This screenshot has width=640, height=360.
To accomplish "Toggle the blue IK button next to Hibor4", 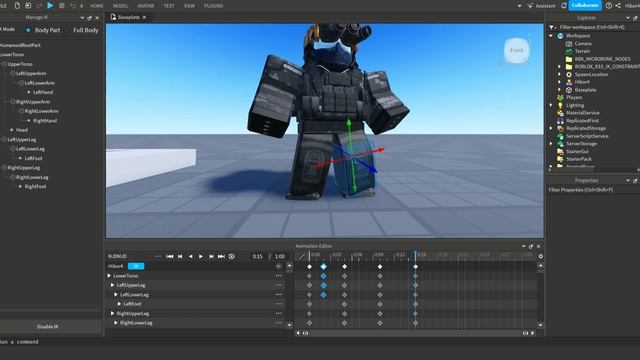I will (136, 266).
